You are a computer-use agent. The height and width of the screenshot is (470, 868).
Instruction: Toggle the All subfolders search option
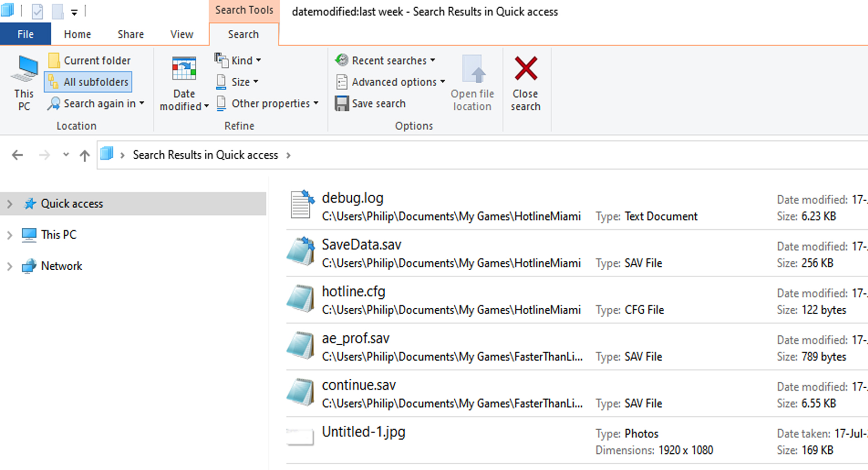[x=88, y=82]
